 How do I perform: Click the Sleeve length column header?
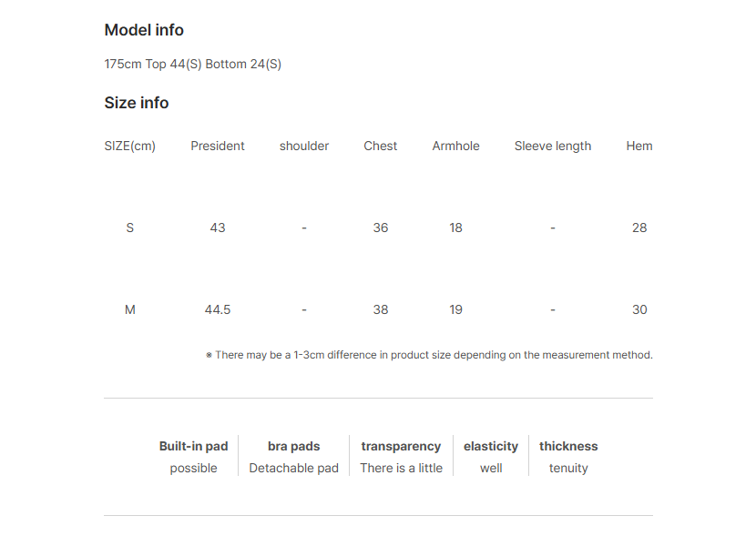(553, 146)
